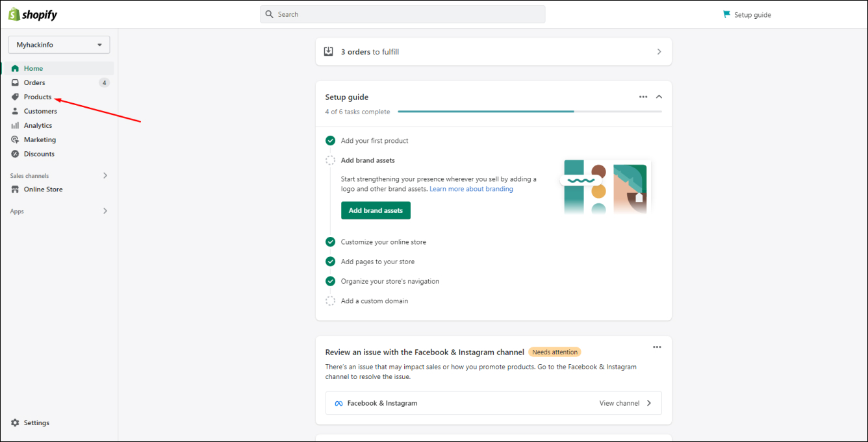Image resolution: width=868 pixels, height=442 pixels.
Task: Click the Apps label in sidebar
Action: click(x=17, y=211)
